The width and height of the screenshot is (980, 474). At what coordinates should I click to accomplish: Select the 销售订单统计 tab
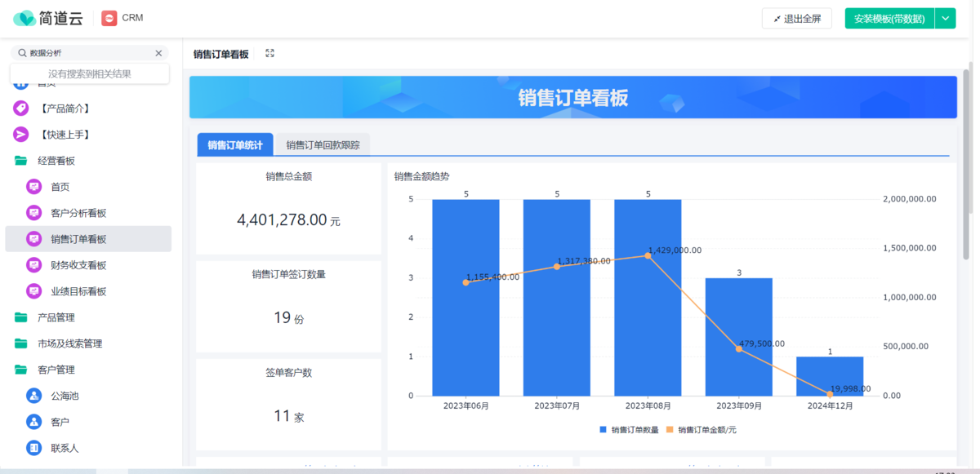click(235, 145)
